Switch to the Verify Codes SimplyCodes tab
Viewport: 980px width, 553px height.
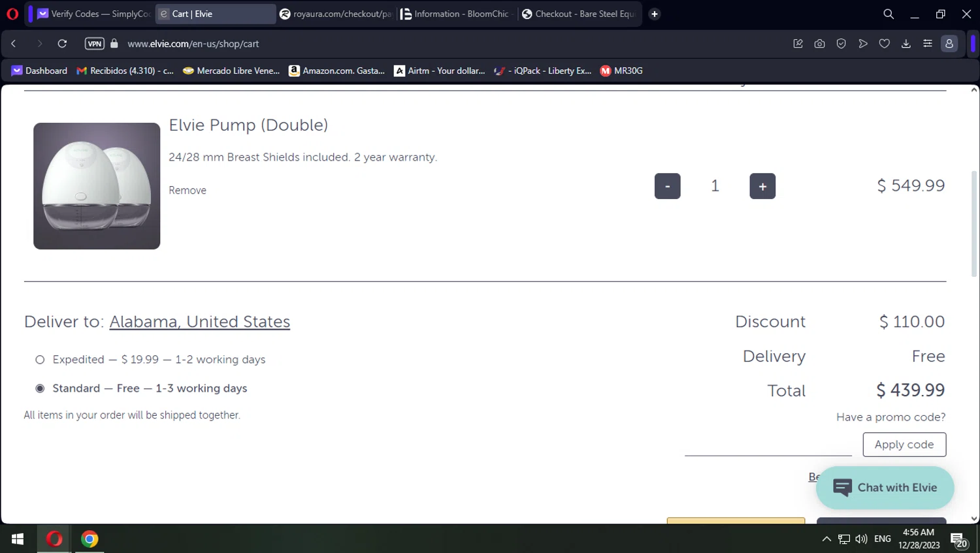[x=94, y=14]
